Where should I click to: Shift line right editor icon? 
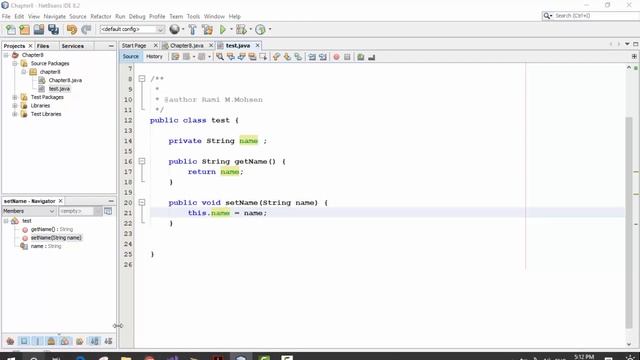coord(323,57)
